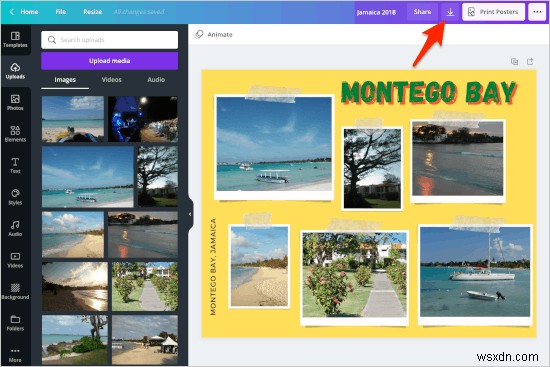Image resolution: width=550 pixels, height=367 pixels.
Task: Click the Share button
Action: pyautogui.click(x=422, y=12)
